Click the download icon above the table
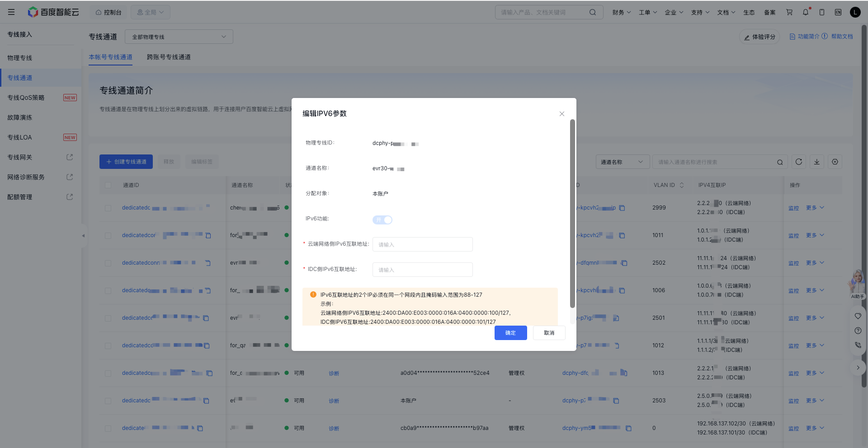 coord(817,162)
